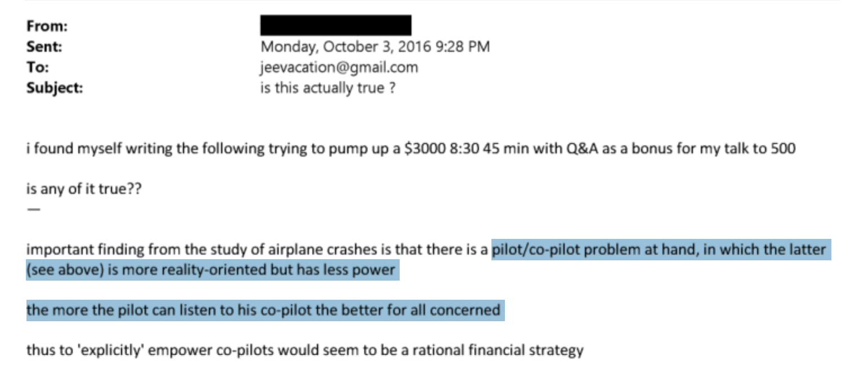This screenshot has width=868, height=373.
Task: Click the "From:" header label
Action: click(47, 26)
